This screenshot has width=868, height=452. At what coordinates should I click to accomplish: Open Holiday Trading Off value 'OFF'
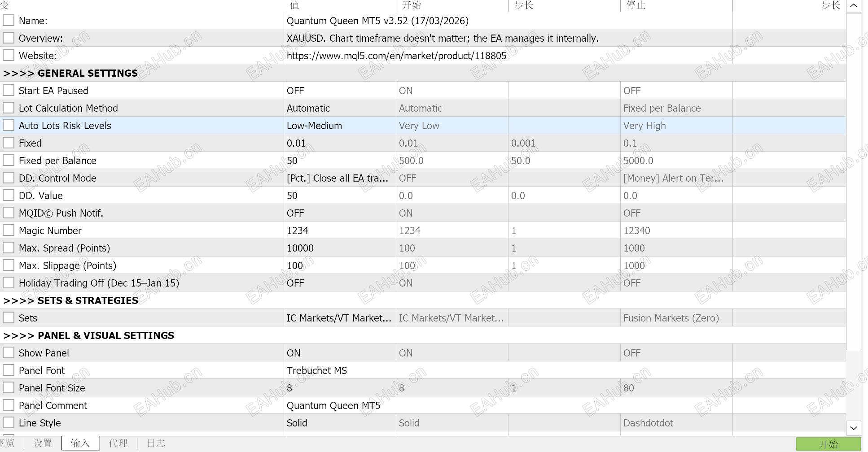click(340, 283)
